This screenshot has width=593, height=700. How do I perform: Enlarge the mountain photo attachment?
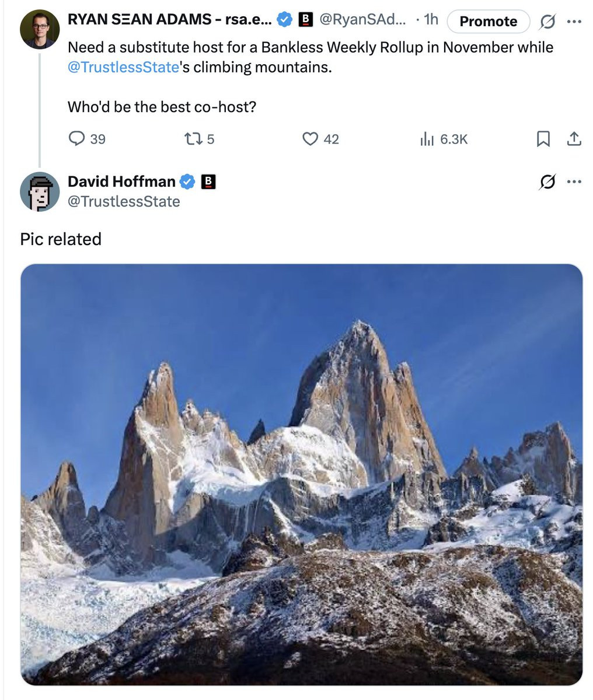click(x=301, y=474)
